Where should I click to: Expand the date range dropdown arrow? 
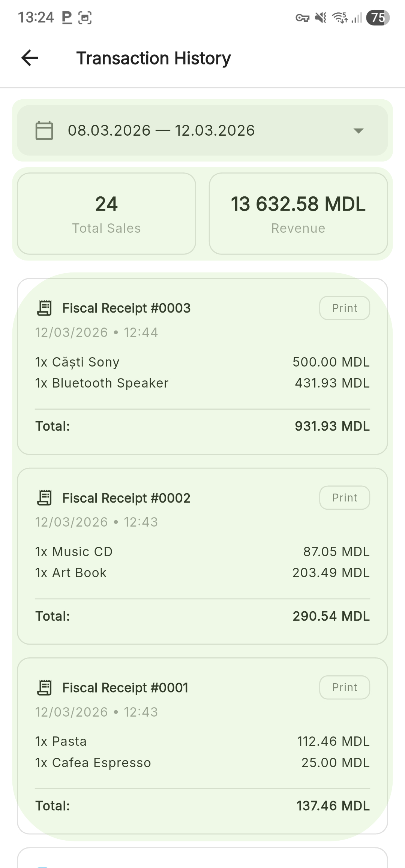(x=358, y=131)
